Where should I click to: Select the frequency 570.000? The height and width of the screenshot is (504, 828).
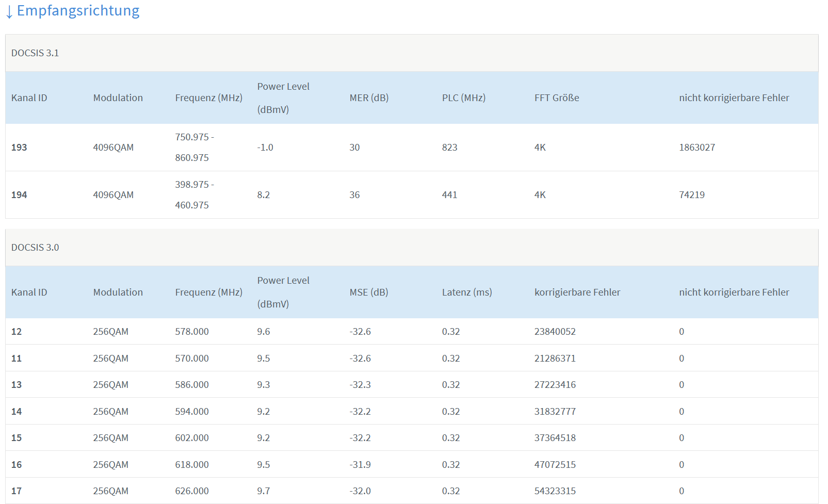tap(192, 359)
